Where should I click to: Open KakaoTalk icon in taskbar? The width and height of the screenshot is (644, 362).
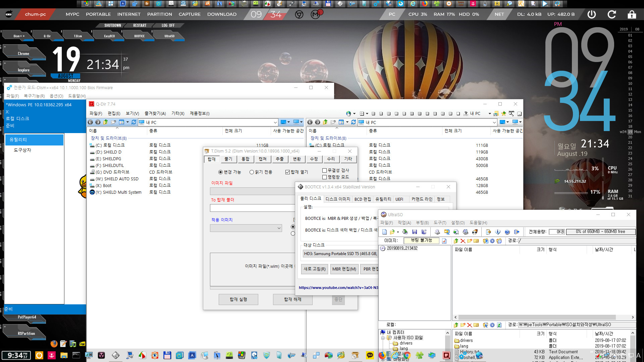370,355
